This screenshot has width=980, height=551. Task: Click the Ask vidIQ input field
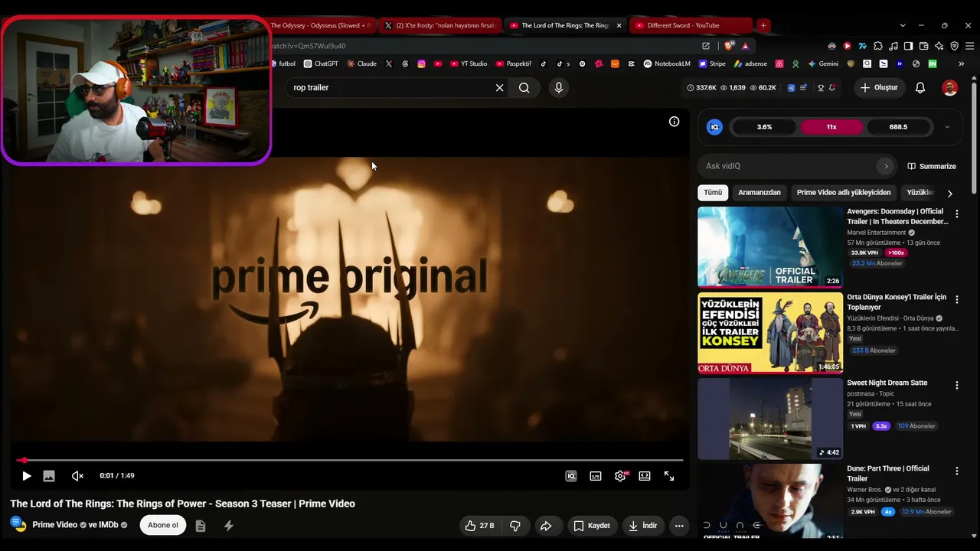[x=789, y=166]
